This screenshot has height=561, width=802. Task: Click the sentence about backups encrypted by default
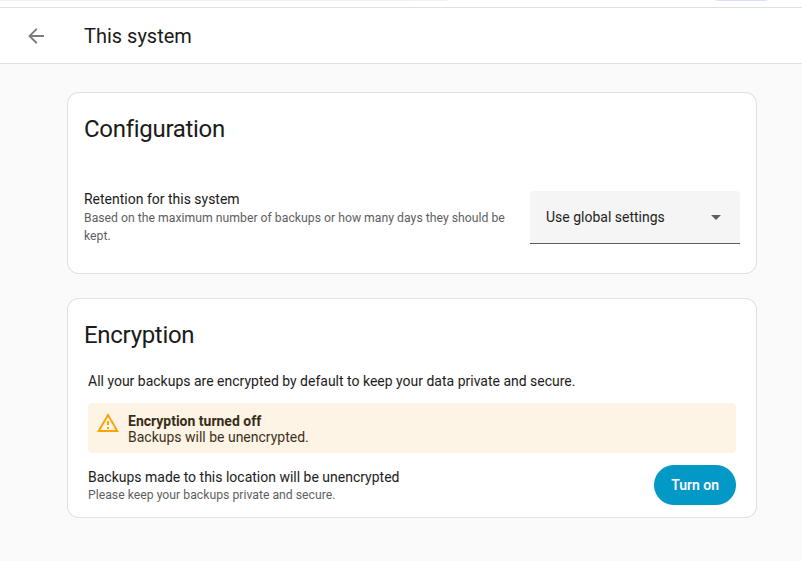[x=331, y=381]
